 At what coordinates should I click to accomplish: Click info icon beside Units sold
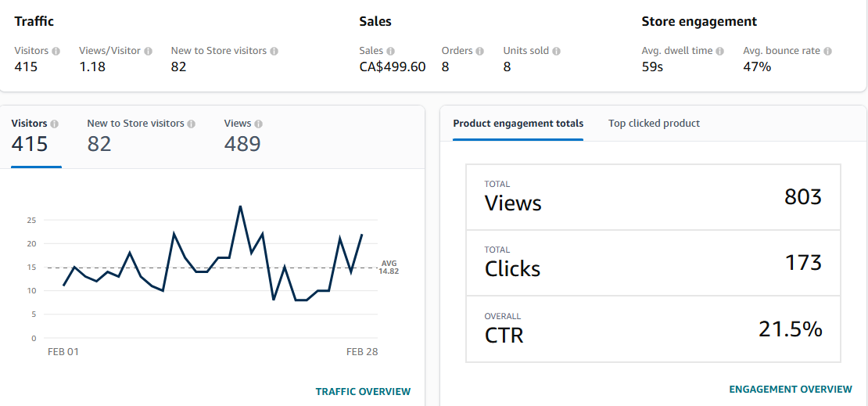[x=556, y=51]
